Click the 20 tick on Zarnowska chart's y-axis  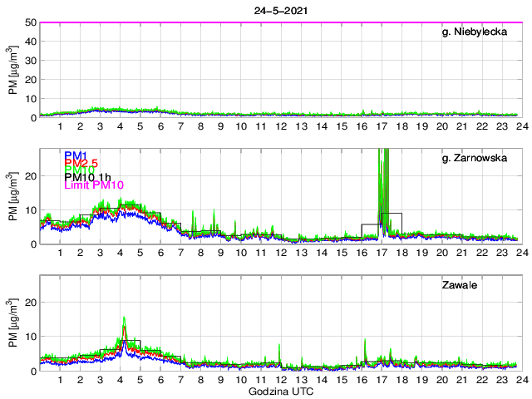pyautogui.click(x=29, y=176)
